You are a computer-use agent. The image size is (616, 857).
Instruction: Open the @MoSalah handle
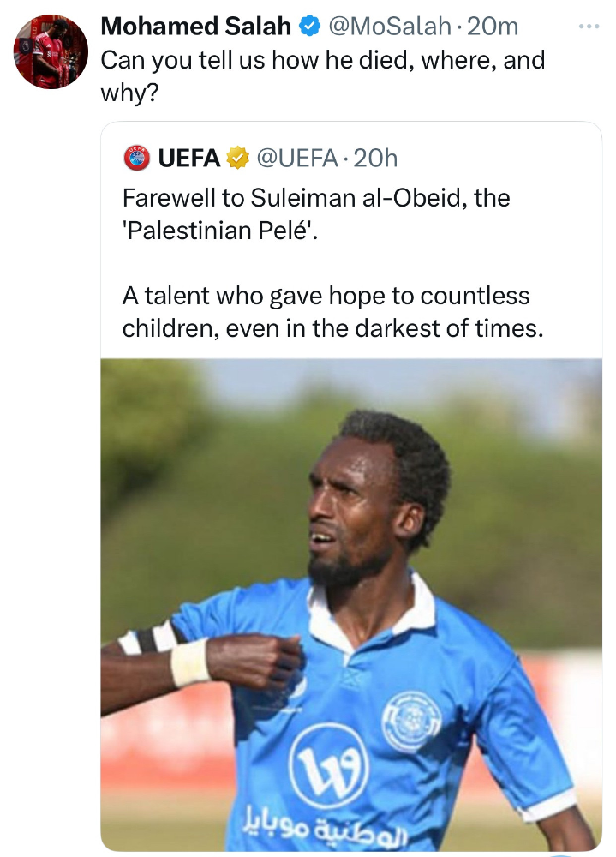[389, 27]
